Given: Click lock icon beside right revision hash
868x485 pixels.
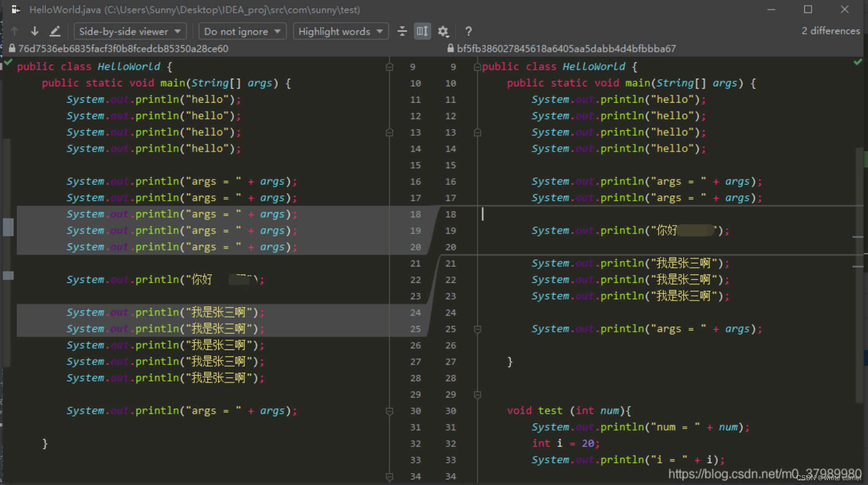Looking at the screenshot, I should coord(450,48).
